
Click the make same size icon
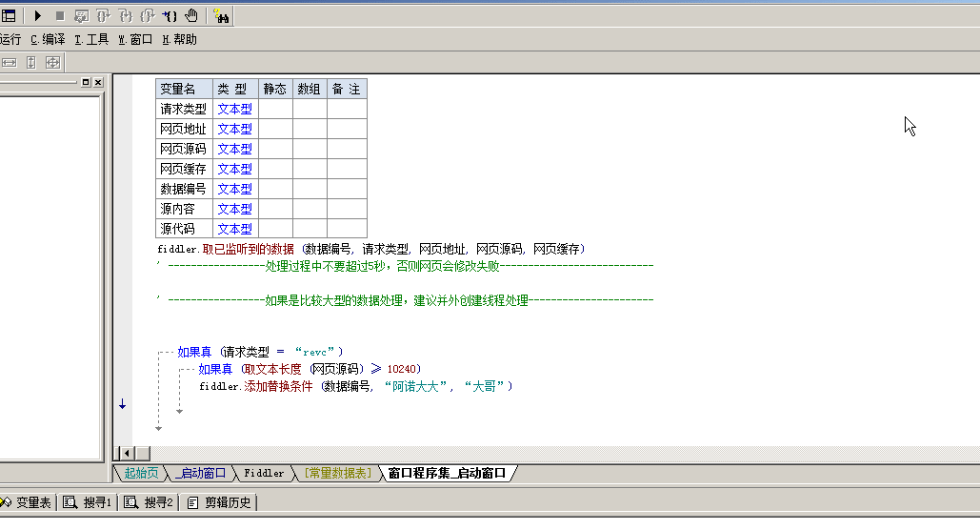point(53,63)
